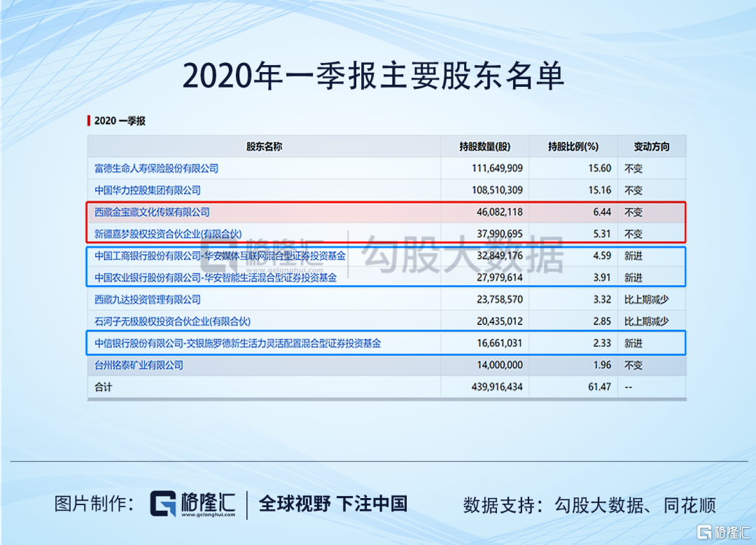Select holding percentage 5.31

(602, 234)
